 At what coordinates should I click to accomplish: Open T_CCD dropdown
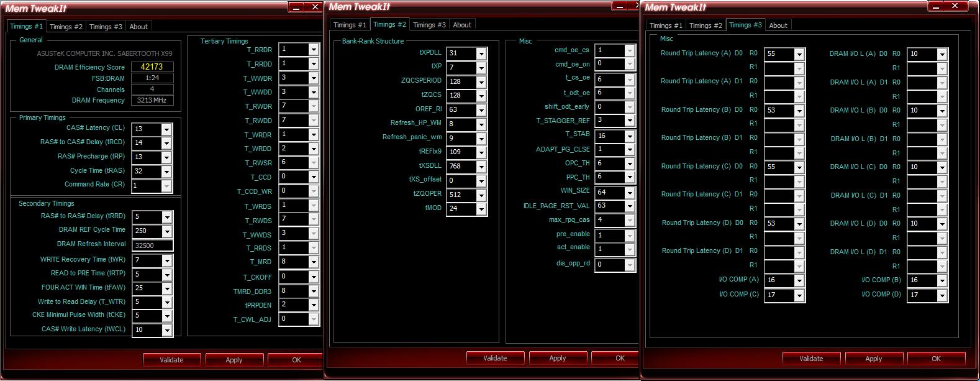pyautogui.click(x=314, y=177)
